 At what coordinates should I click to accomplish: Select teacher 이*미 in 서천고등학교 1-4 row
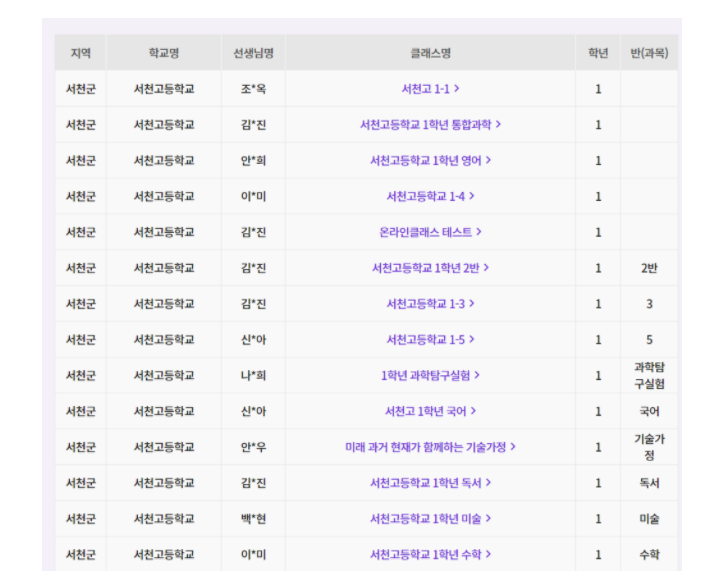click(x=253, y=196)
